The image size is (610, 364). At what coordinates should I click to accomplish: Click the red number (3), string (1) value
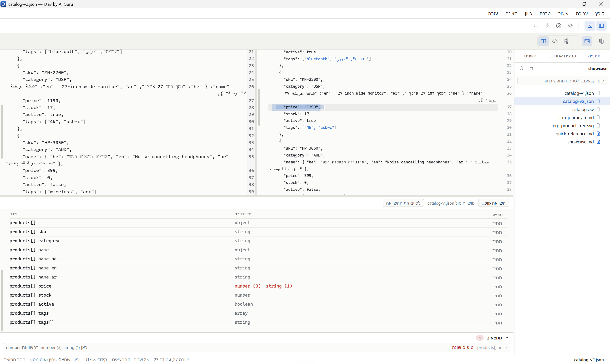(x=263, y=286)
